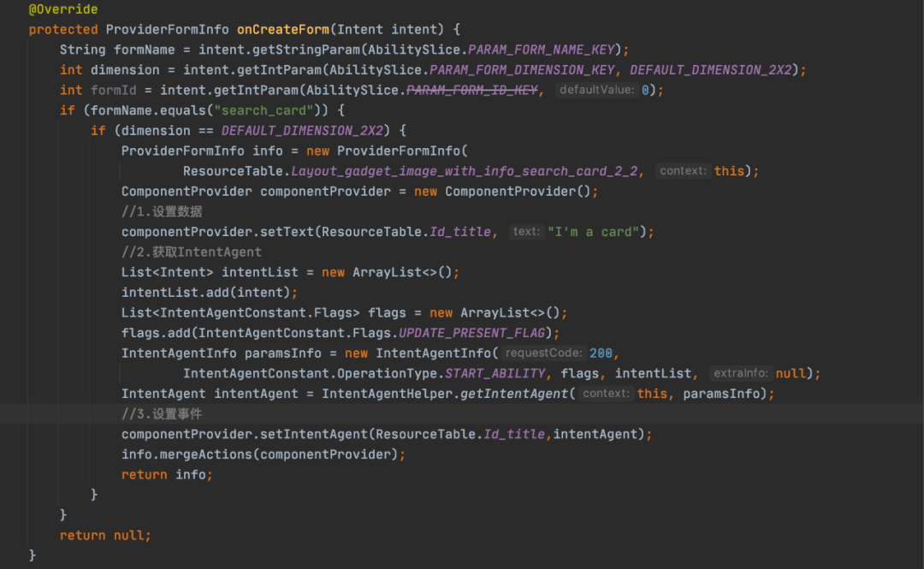Screen dimensions: 924x569
Task: Click the "I'm a card" string literal
Action: point(594,232)
